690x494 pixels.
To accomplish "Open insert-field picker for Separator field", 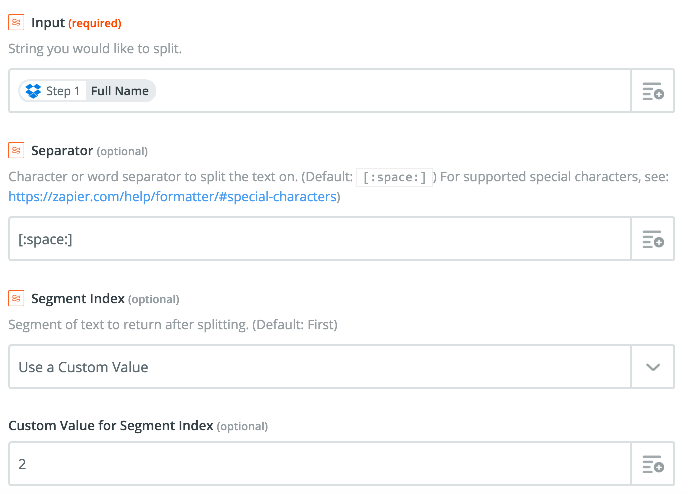I will 653,238.
